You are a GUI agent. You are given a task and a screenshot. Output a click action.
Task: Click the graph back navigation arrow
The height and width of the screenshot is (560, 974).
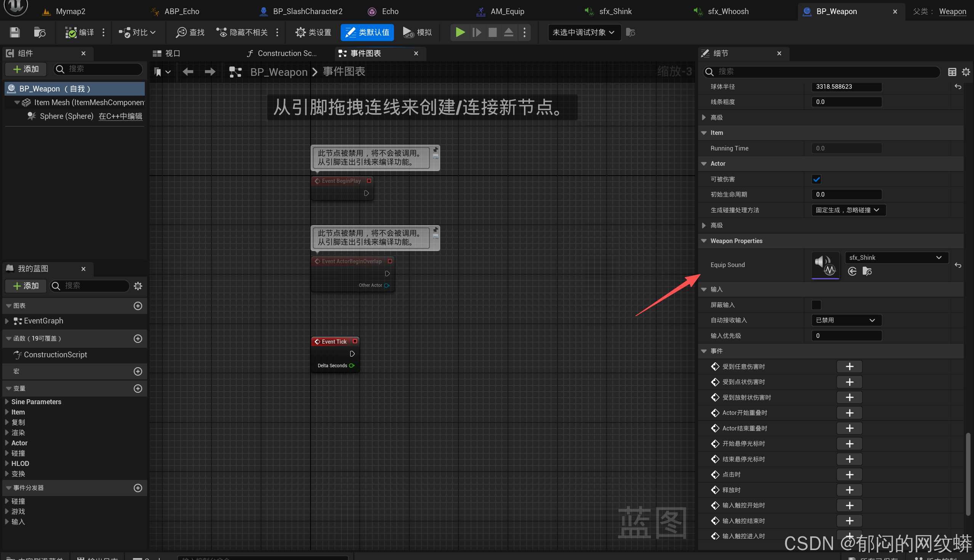188,72
